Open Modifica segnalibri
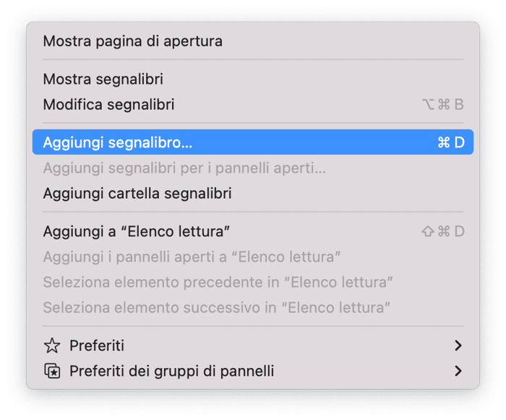506x420 pixels. coord(108,104)
